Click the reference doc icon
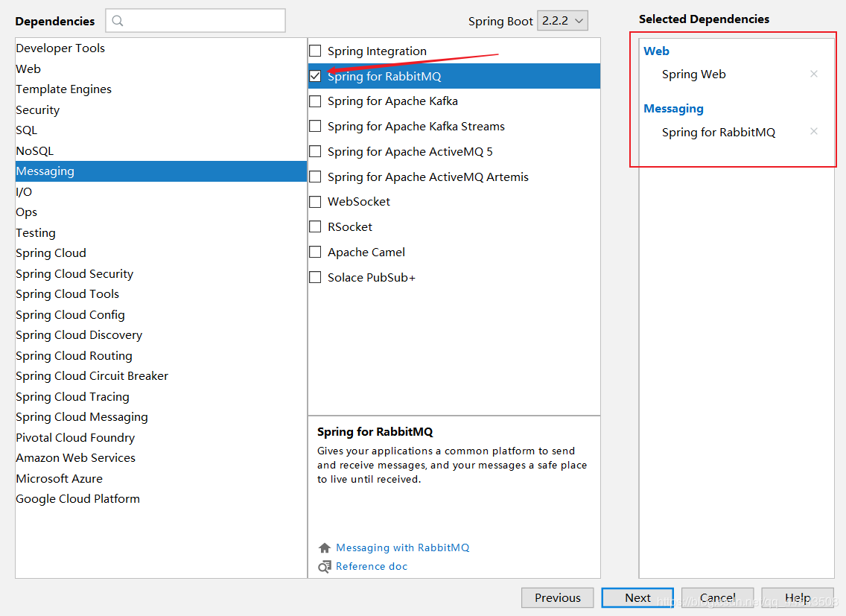Viewport: 846px width, 616px height. (324, 566)
